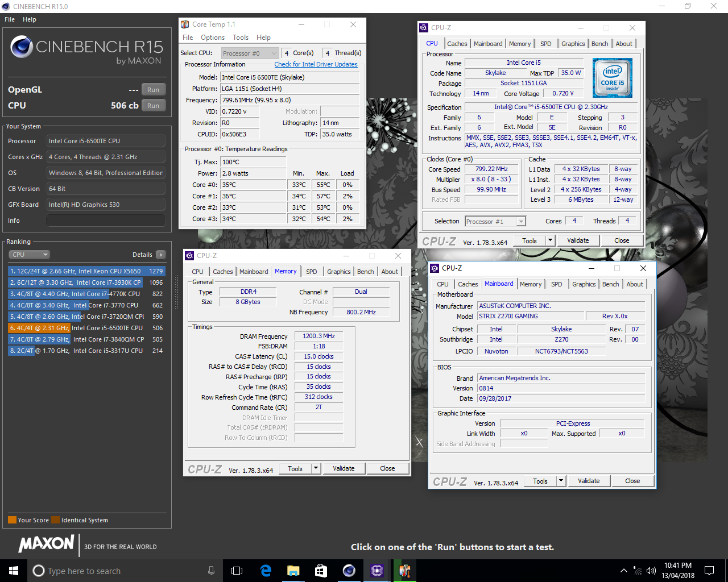This screenshot has height=582, width=728.
Task: Click the Type here to search box
Action: point(125,571)
